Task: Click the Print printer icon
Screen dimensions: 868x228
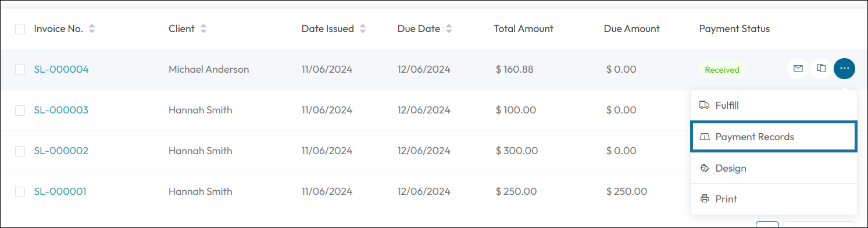Action: (705, 199)
